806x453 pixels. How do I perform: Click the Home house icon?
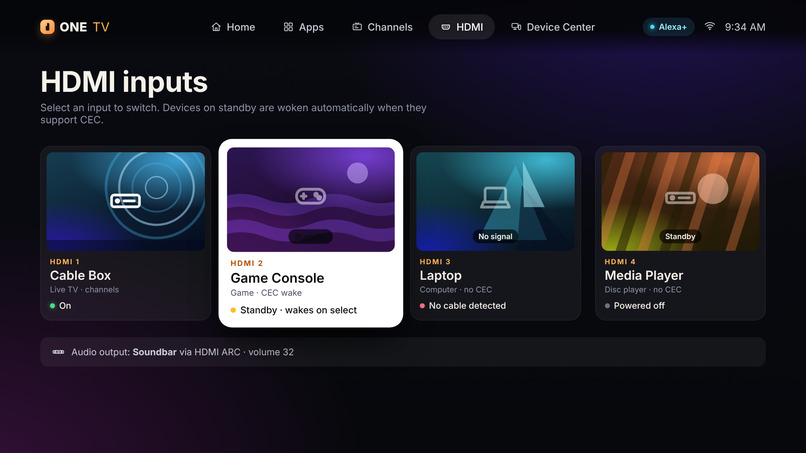point(216,27)
